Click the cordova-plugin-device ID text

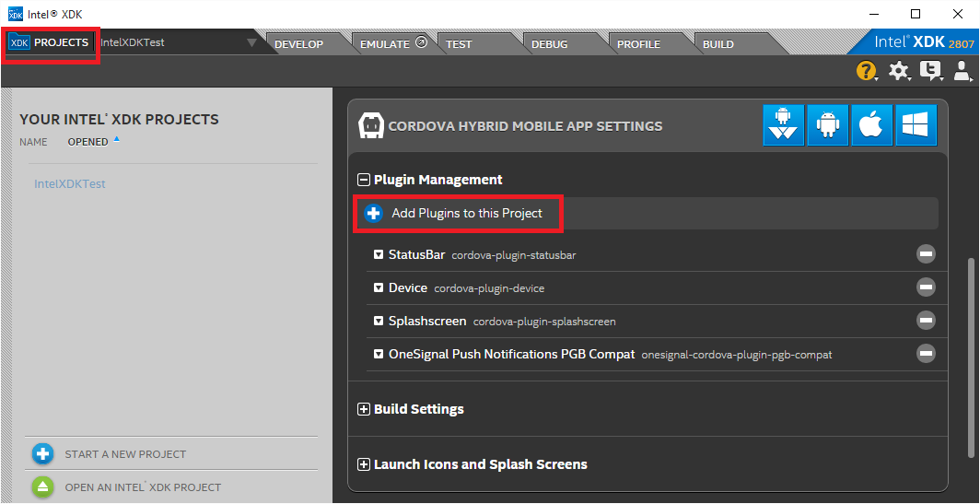[489, 288]
